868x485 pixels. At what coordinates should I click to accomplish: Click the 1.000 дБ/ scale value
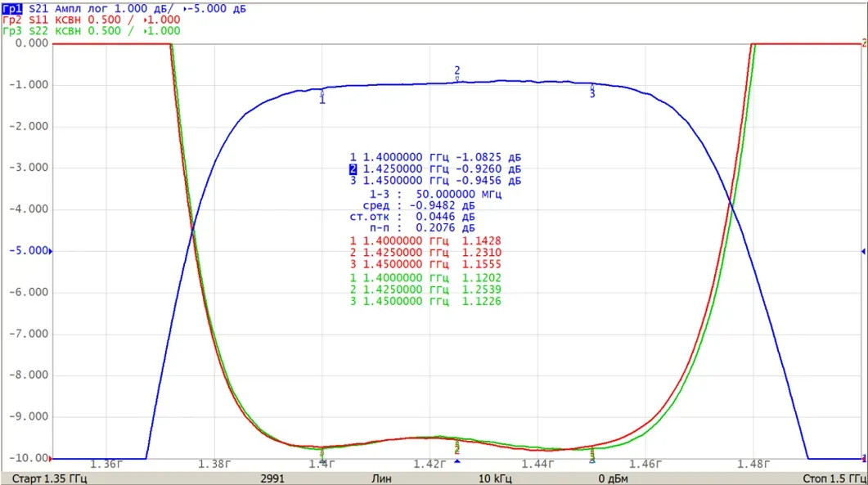pyautogui.click(x=145, y=9)
